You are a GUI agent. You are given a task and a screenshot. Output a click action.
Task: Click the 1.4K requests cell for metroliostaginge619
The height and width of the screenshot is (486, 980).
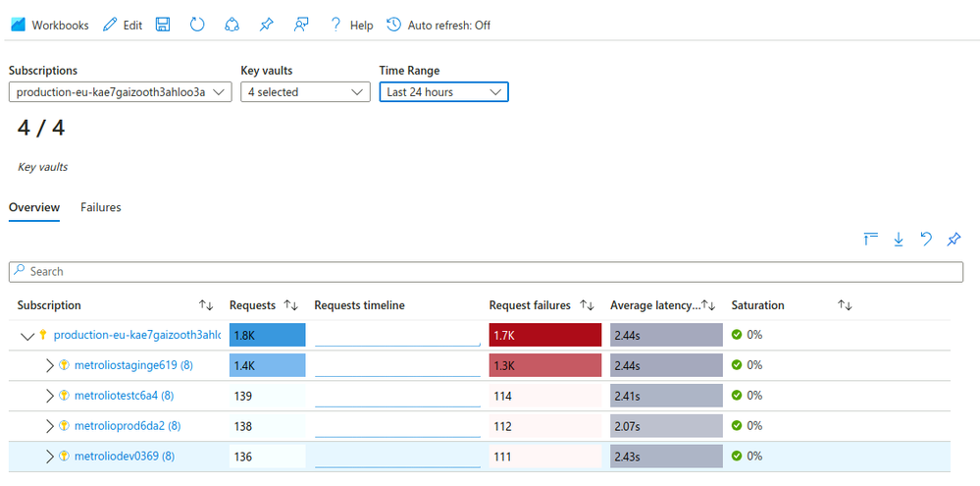268,365
